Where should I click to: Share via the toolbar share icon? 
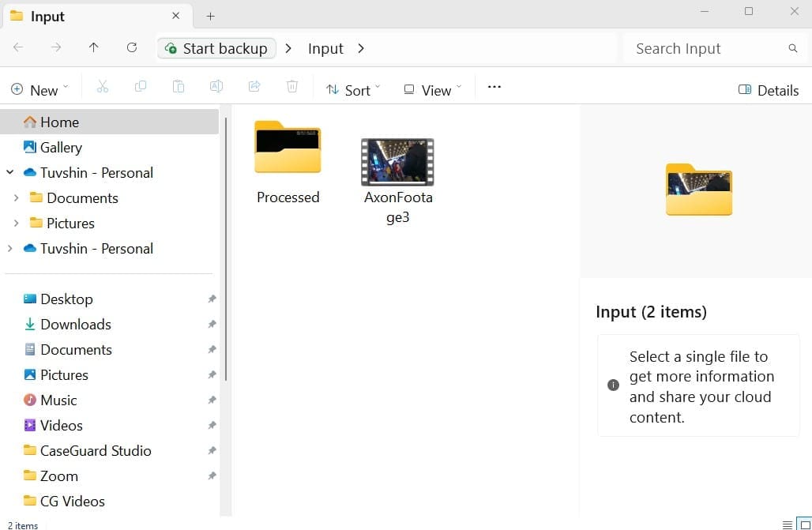(x=254, y=86)
